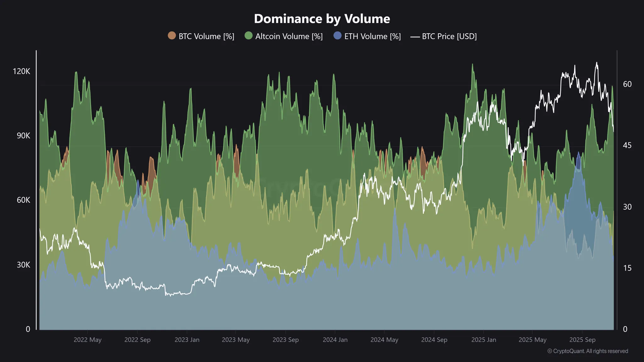
Task: Open options on the 2024 Jan axis label
Action: click(x=336, y=340)
